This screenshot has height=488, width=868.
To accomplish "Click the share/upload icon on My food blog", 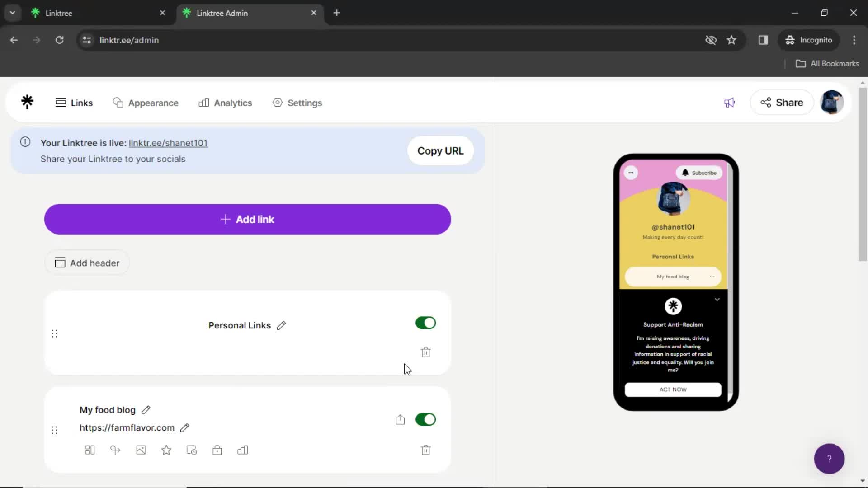I will 400,419.
